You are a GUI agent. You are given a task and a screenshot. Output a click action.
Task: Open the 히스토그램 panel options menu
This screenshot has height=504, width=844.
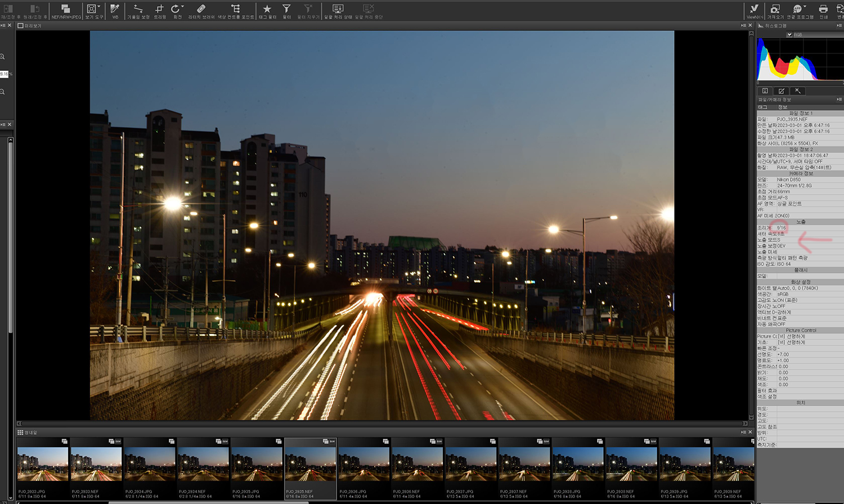point(839,26)
